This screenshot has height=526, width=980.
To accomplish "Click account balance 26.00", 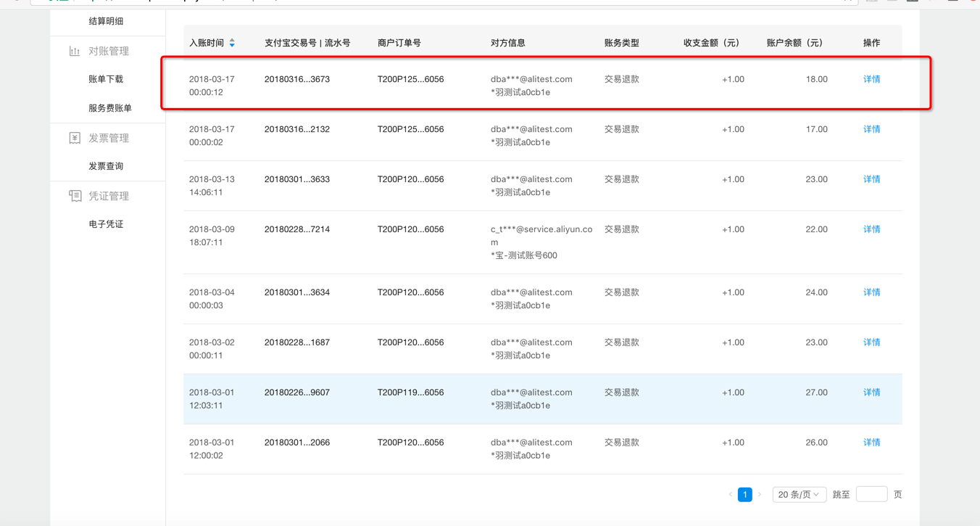I will [817, 443].
